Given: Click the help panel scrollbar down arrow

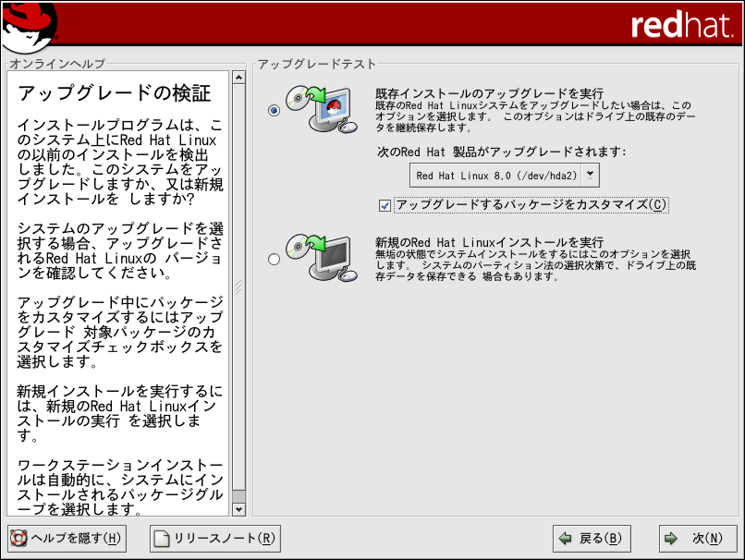Looking at the screenshot, I should (x=238, y=509).
